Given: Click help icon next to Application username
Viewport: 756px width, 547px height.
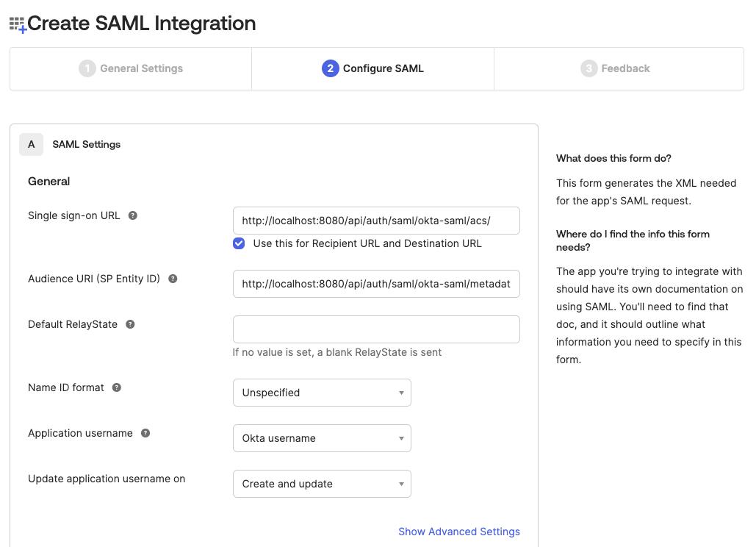Looking at the screenshot, I should [x=145, y=433].
